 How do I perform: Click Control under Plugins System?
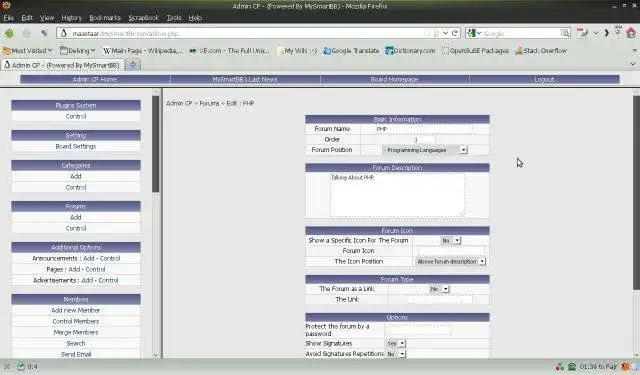pyautogui.click(x=76, y=116)
